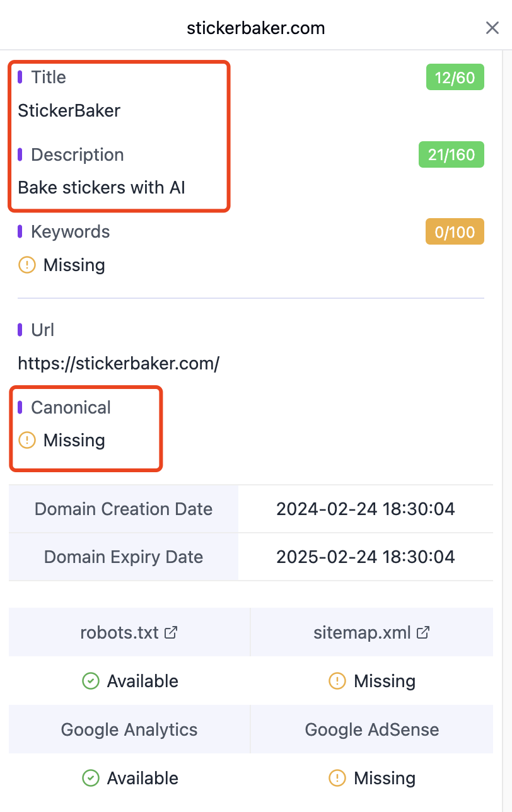512x812 pixels.
Task: Select the 'Bake stickers with AI' description
Action: tap(102, 187)
